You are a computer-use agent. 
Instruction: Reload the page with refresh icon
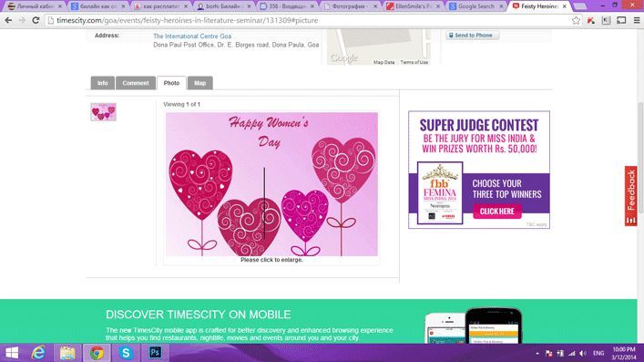click(x=36, y=20)
